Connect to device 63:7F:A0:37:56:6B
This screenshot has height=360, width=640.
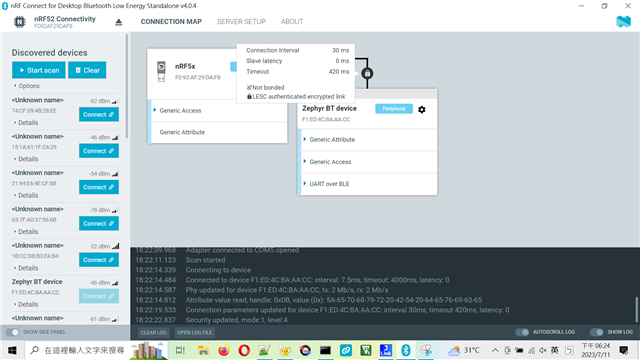(x=99, y=224)
